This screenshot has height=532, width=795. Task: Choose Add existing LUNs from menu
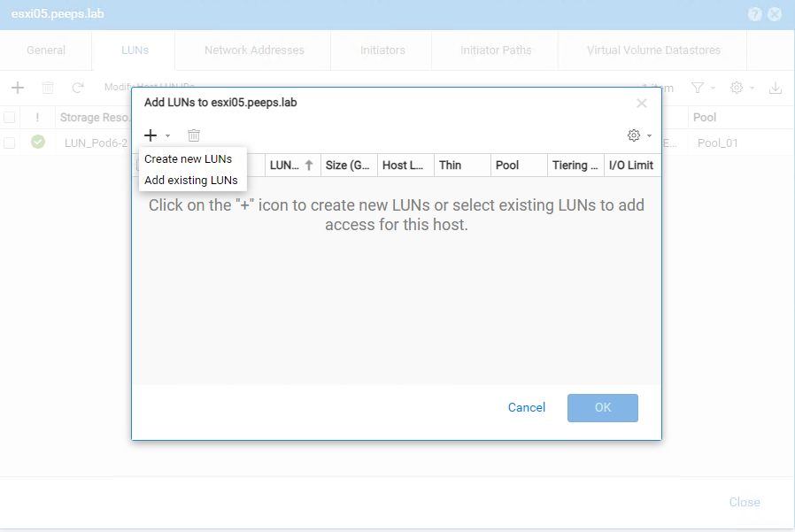click(191, 181)
